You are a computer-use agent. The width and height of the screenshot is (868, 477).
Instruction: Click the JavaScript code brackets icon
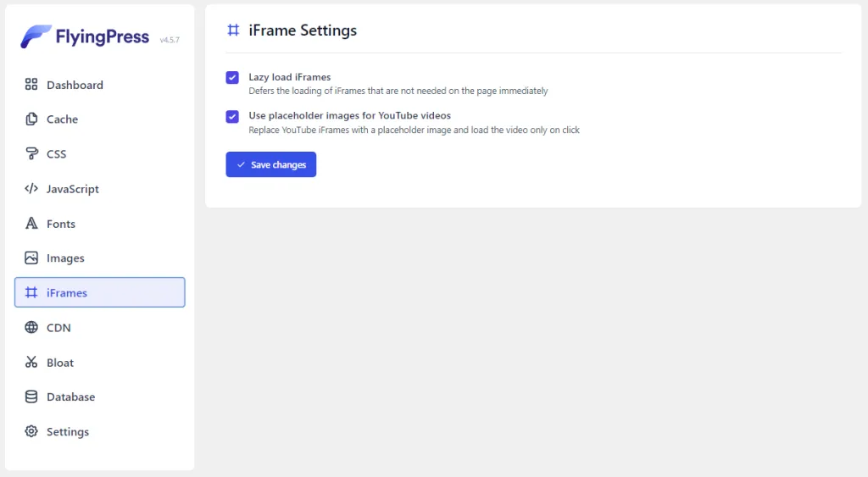coord(31,189)
